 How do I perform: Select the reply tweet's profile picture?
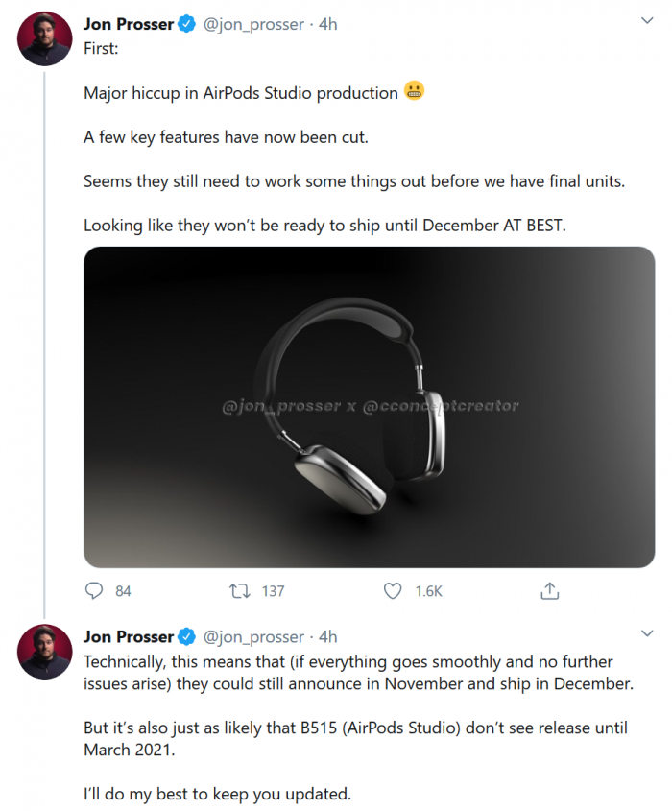44,653
